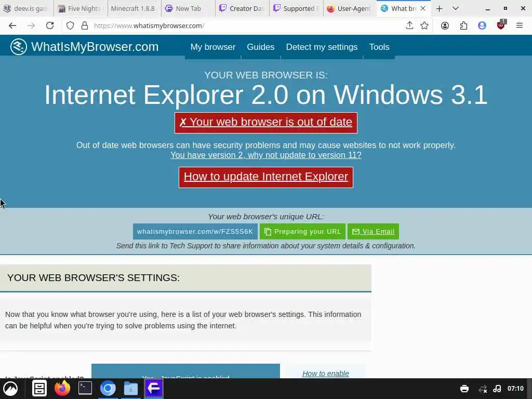Screen dimensions: 532x399
Task: Click the 07:10 clock
Action: (515, 389)
